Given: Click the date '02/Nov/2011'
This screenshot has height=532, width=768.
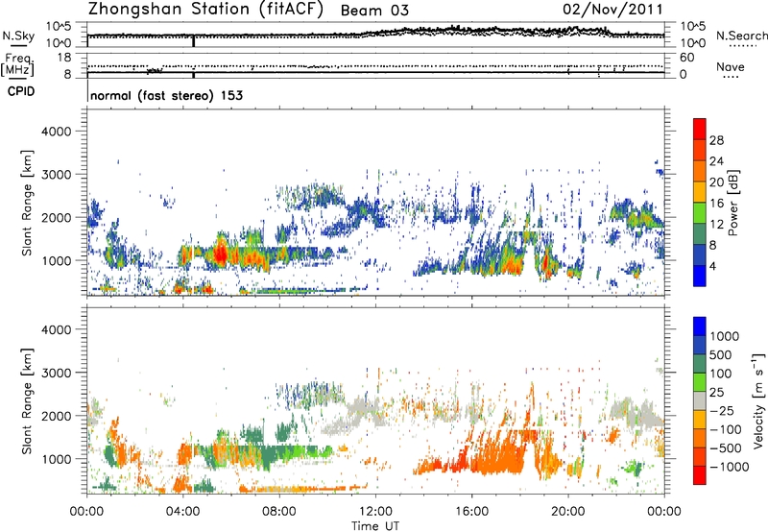Looking at the screenshot, I should 612,10.
